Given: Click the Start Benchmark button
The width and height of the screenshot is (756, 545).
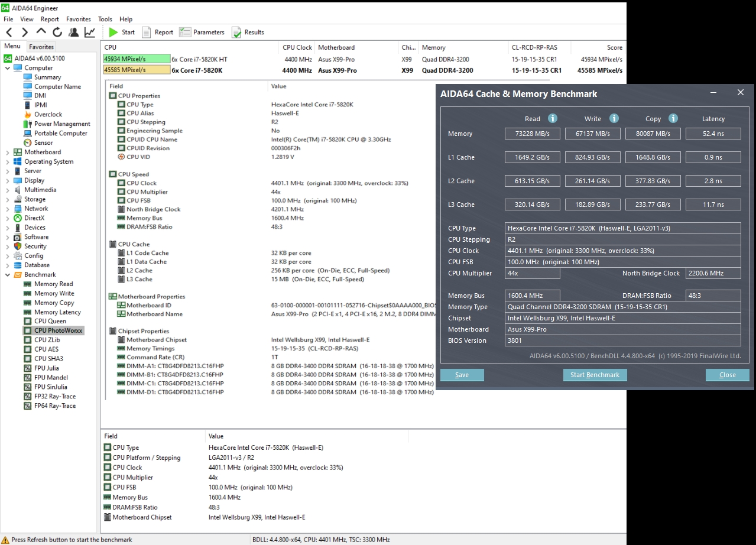Looking at the screenshot, I should click(x=595, y=375).
